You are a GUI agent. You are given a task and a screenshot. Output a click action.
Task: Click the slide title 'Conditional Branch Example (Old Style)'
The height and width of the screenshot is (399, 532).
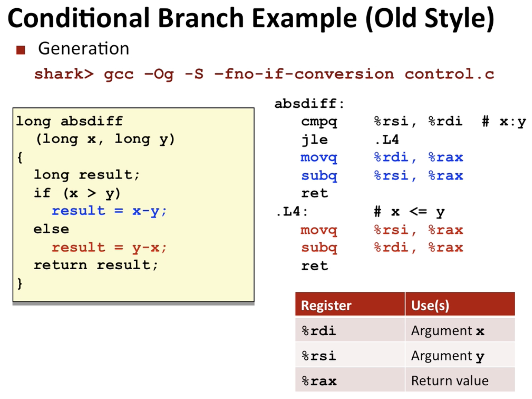point(251,18)
